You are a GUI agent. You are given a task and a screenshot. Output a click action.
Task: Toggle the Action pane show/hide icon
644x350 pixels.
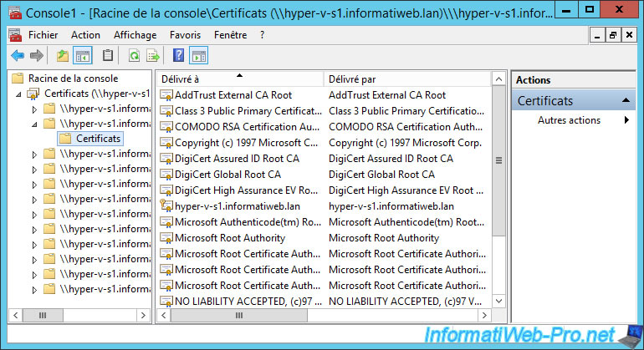tap(198, 56)
